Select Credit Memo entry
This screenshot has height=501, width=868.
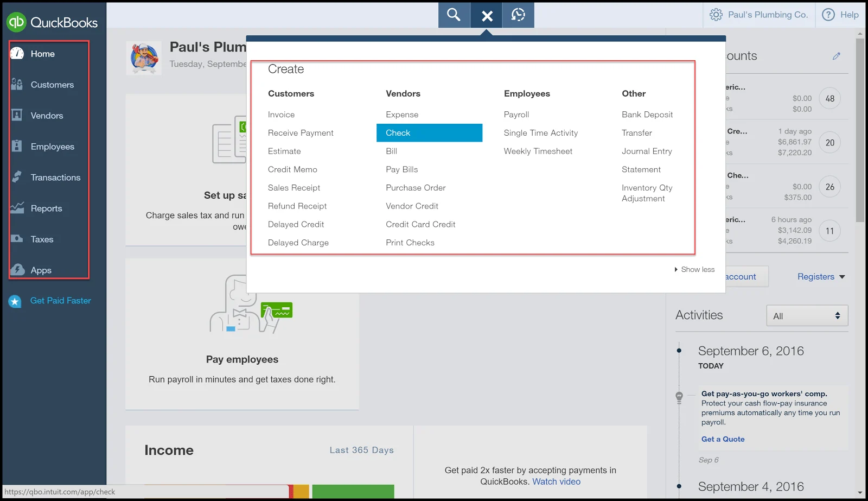coord(292,169)
